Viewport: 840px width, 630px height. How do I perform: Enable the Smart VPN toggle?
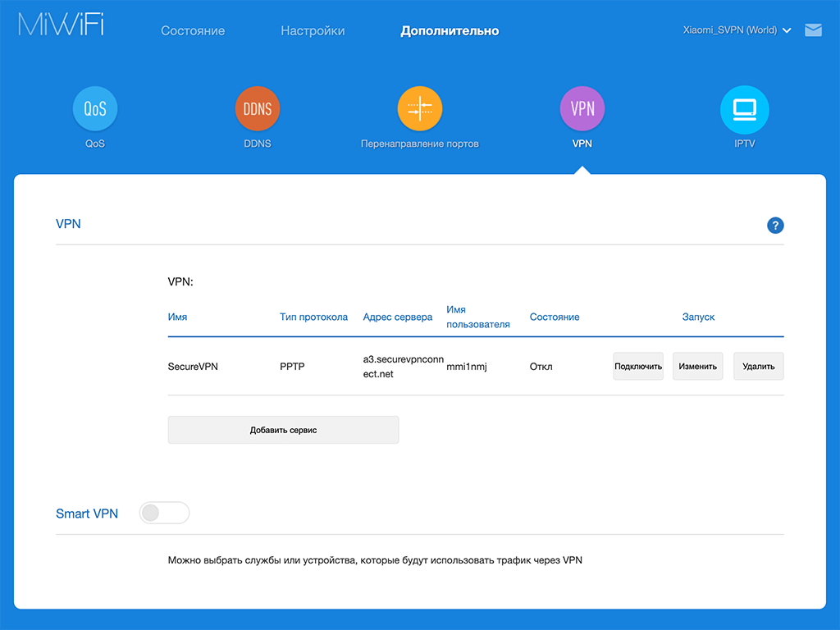[x=164, y=513]
